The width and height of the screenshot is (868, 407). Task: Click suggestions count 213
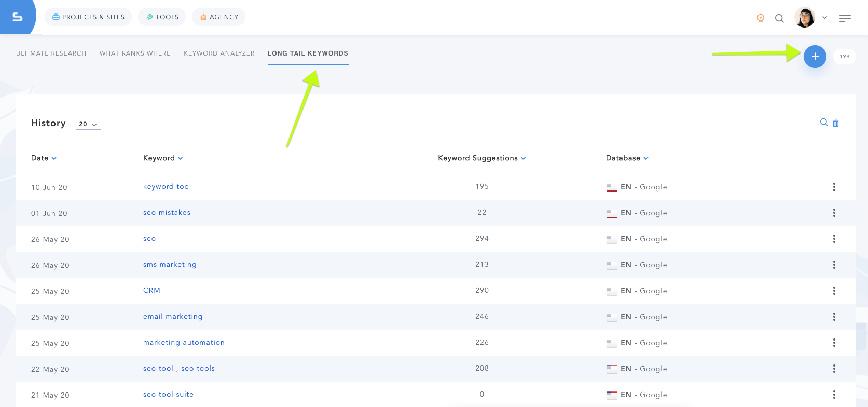tap(482, 264)
